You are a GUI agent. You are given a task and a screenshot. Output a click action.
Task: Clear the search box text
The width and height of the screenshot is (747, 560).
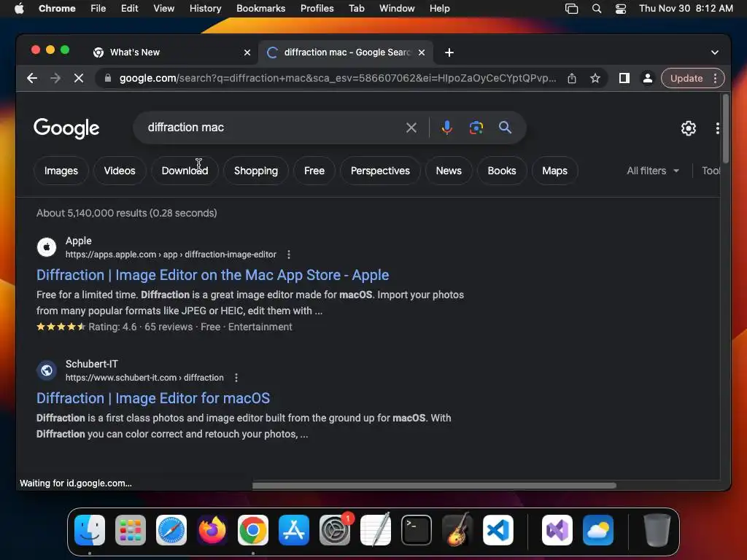(411, 128)
